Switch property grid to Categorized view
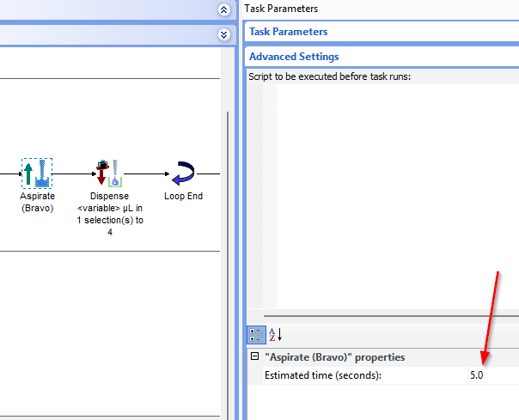 pos(256,335)
